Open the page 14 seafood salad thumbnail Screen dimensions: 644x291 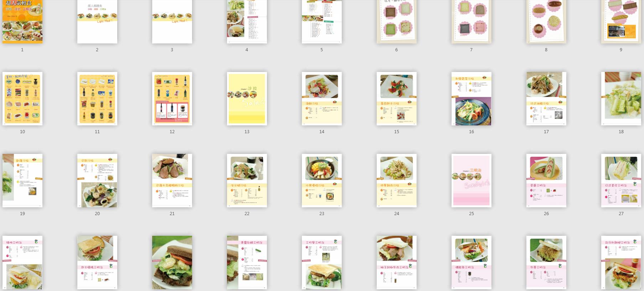tap(322, 99)
